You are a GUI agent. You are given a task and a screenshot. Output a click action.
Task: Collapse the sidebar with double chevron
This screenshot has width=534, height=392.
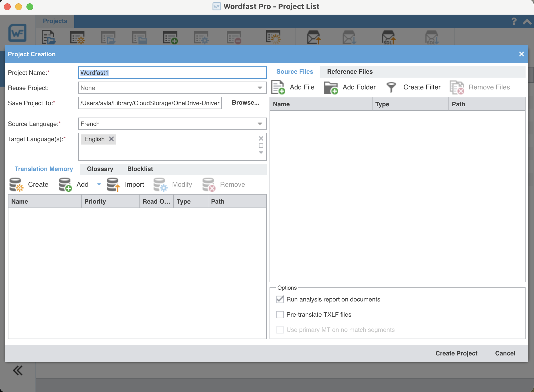(17, 371)
